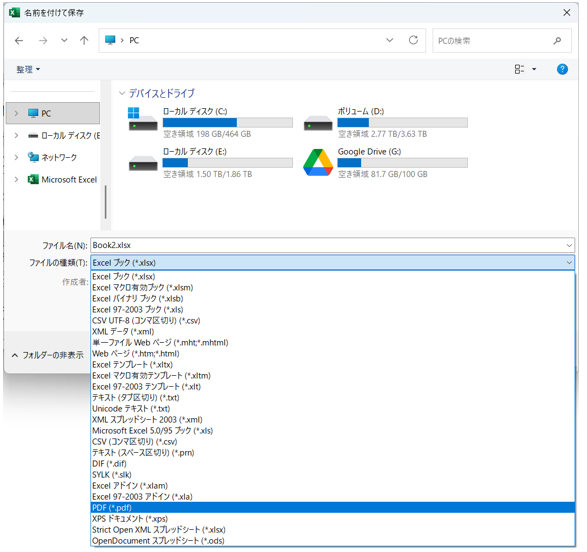The image size is (587, 552).
Task: Expand the Microsoft Excel tree node
Action: (x=16, y=180)
